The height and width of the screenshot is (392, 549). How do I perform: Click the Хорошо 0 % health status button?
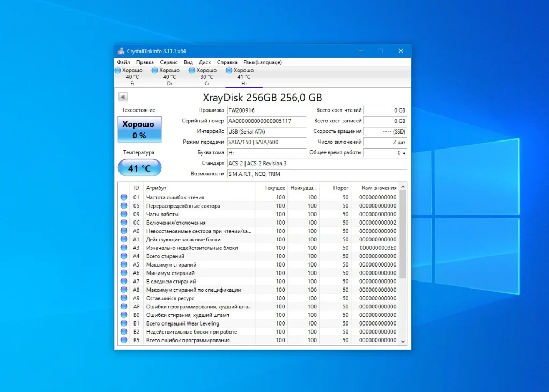139,130
